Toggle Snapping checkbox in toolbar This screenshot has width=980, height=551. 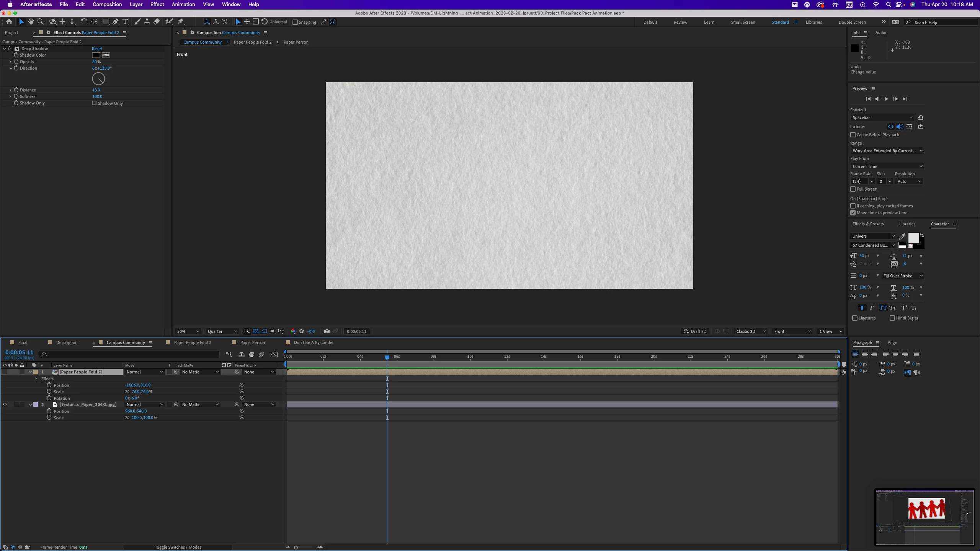point(295,22)
